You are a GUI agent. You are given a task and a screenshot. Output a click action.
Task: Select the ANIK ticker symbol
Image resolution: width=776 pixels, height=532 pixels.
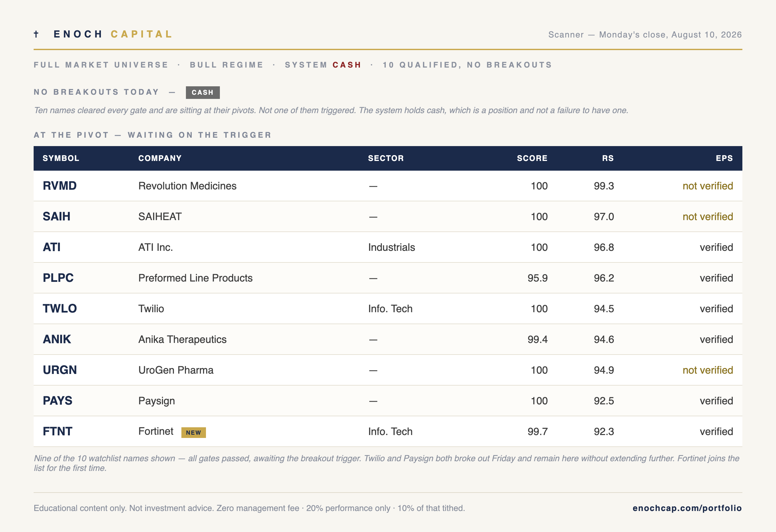click(57, 339)
